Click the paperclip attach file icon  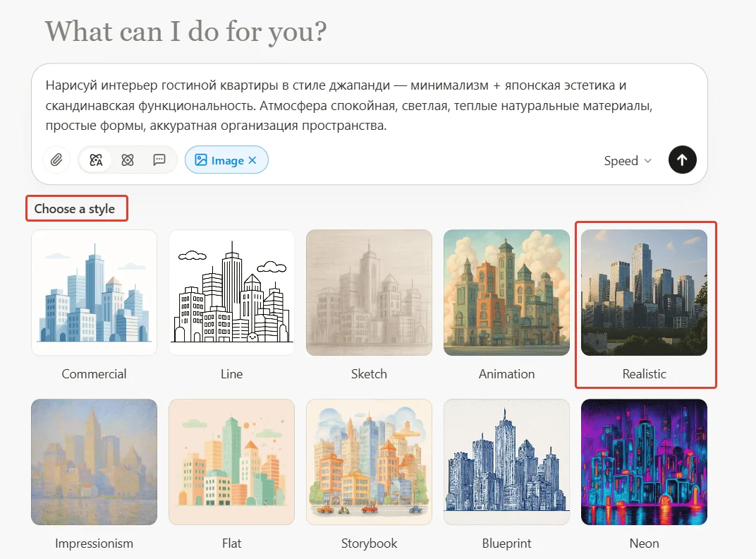click(56, 160)
